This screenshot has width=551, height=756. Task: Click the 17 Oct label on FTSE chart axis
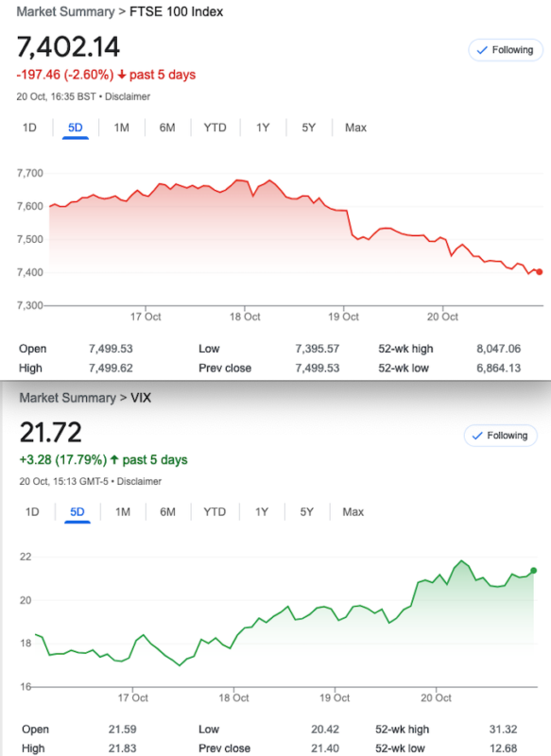coord(146,317)
